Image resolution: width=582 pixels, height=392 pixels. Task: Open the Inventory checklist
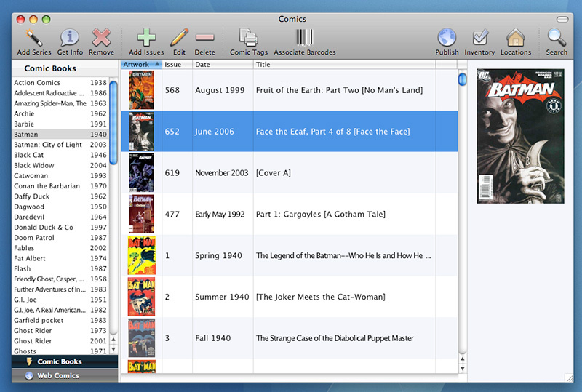[x=479, y=38]
